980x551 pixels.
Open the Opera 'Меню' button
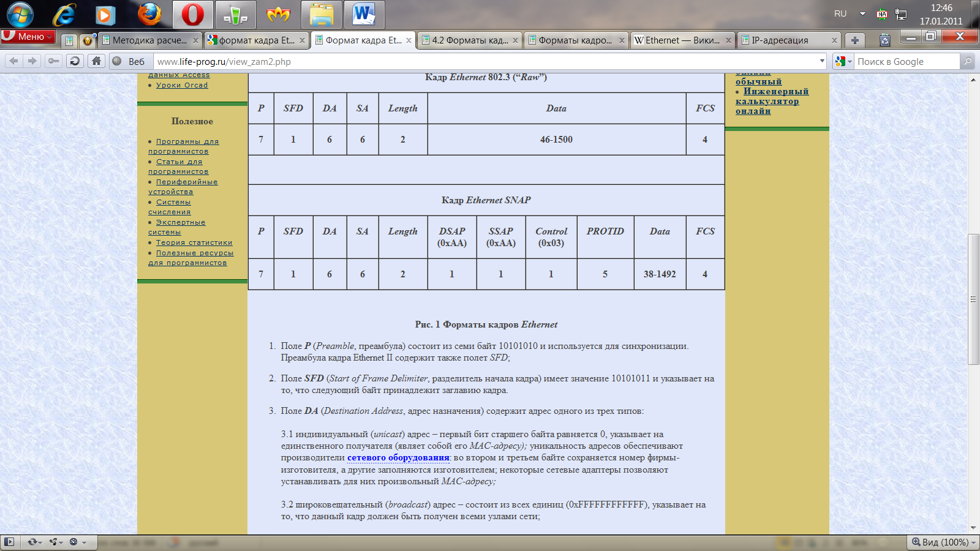point(28,36)
